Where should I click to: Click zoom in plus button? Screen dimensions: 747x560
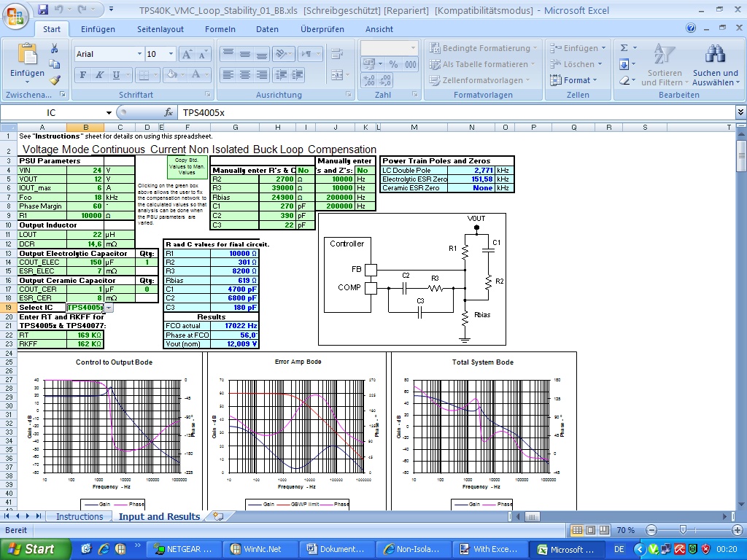737,530
